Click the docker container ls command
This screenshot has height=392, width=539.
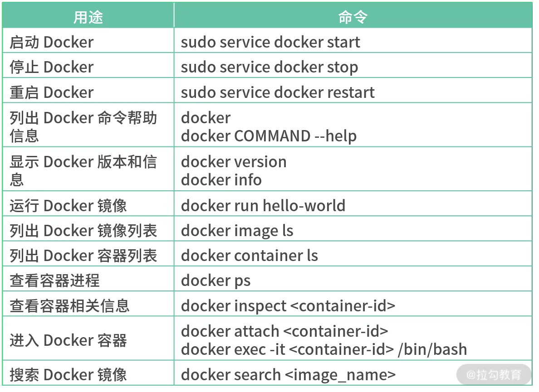(x=250, y=256)
